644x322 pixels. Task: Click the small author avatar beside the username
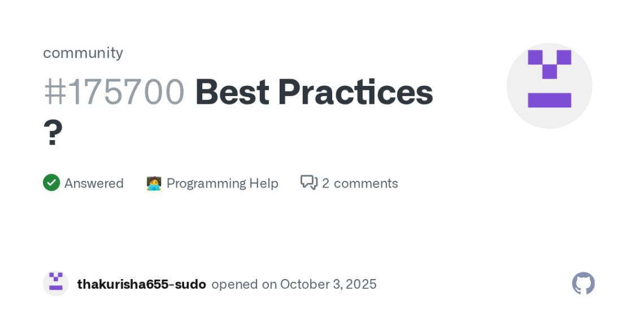point(55,284)
